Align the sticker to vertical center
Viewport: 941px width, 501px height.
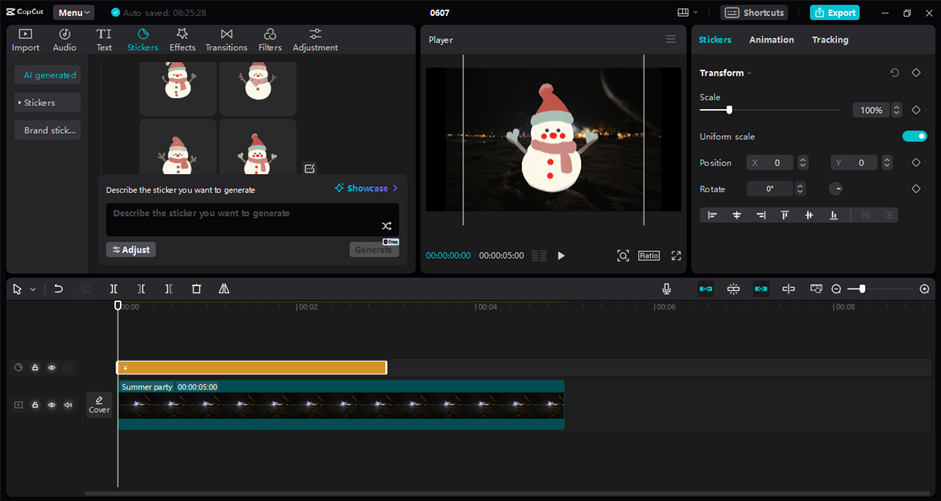809,215
